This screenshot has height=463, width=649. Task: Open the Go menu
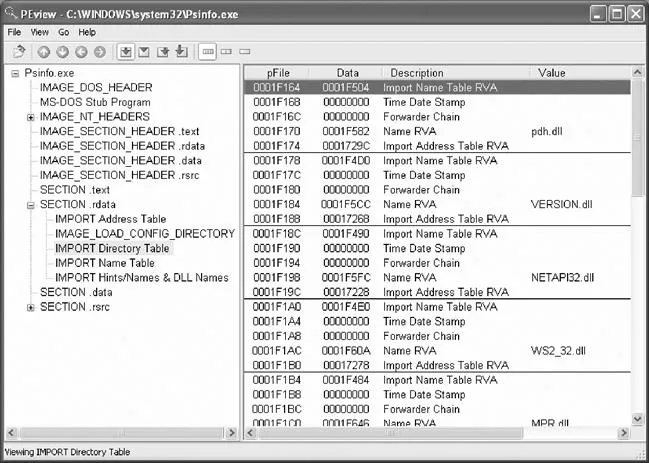[63, 32]
